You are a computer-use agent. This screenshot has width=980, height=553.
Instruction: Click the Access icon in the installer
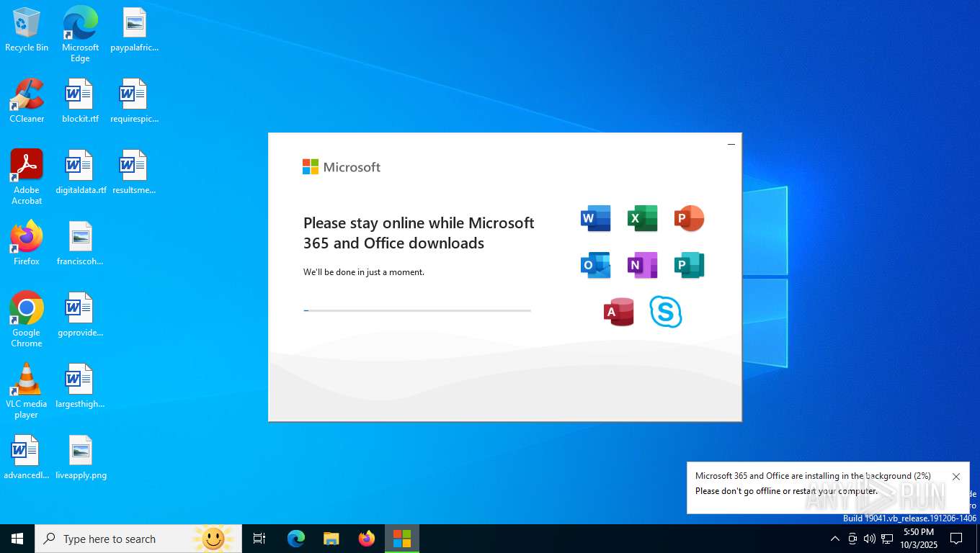click(618, 312)
